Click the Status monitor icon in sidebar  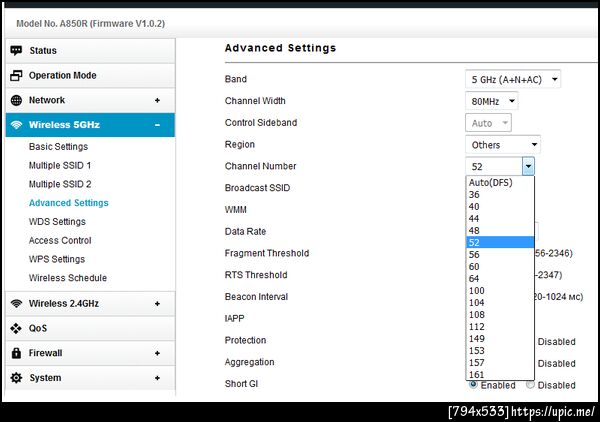pos(16,51)
